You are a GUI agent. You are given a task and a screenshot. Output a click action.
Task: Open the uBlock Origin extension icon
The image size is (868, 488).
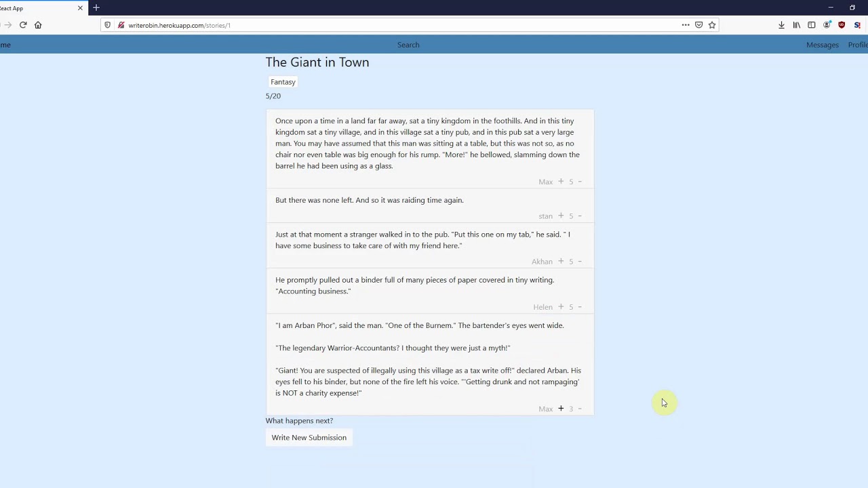842,25
